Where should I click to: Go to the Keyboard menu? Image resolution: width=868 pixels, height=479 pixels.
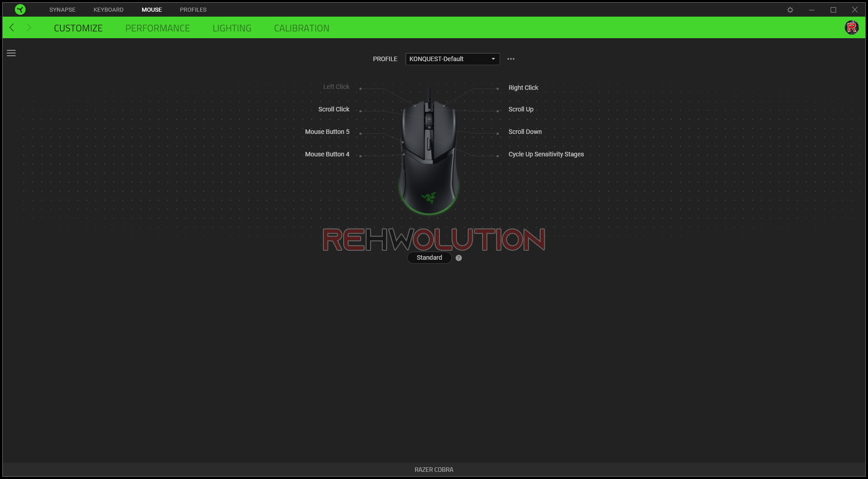(108, 9)
